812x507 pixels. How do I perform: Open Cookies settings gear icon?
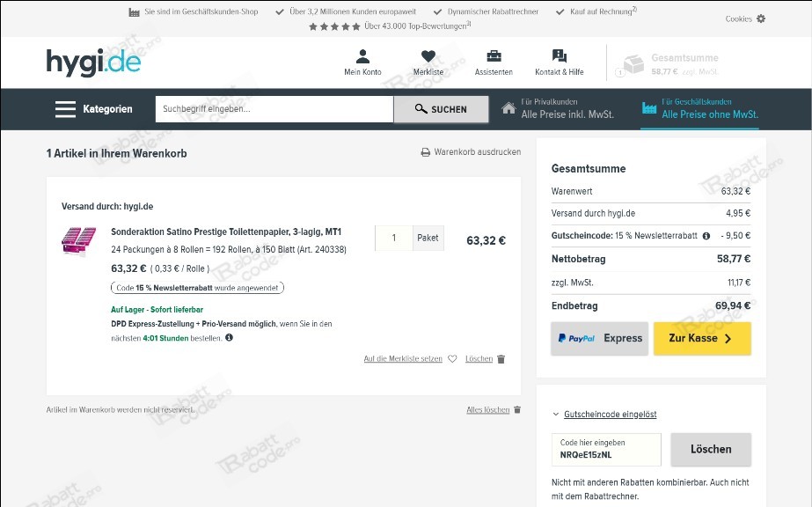(761, 18)
